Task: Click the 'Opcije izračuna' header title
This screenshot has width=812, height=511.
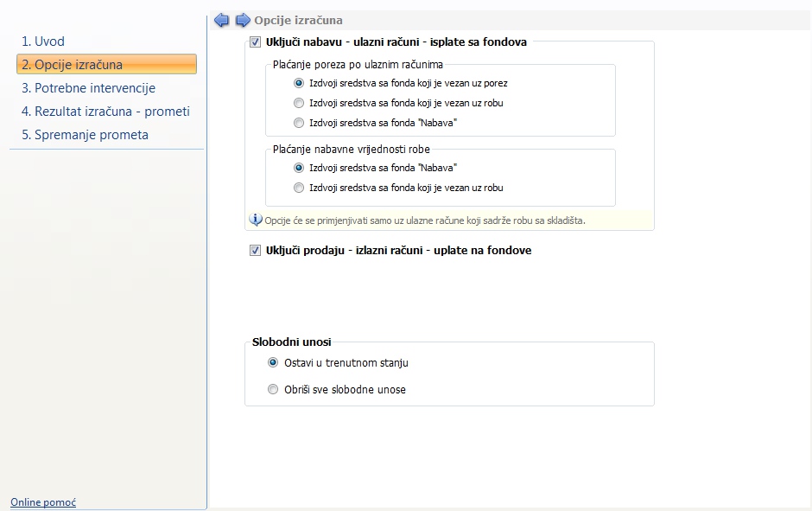Action: coord(298,20)
